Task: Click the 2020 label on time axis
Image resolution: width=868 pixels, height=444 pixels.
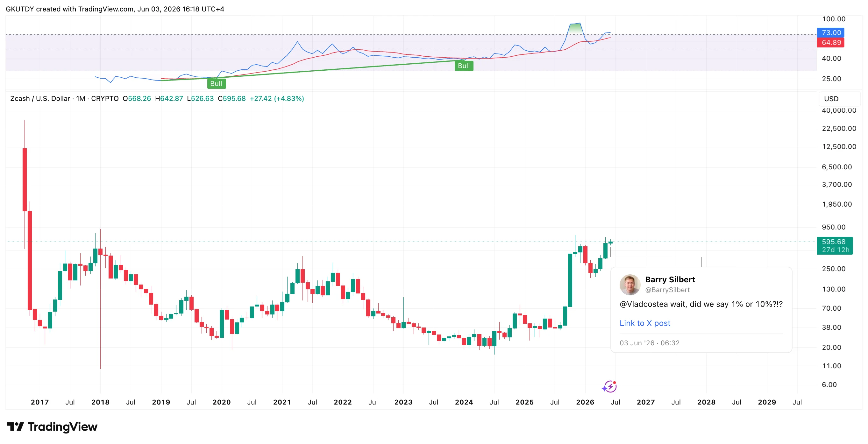Action: [x=221, y=402]
